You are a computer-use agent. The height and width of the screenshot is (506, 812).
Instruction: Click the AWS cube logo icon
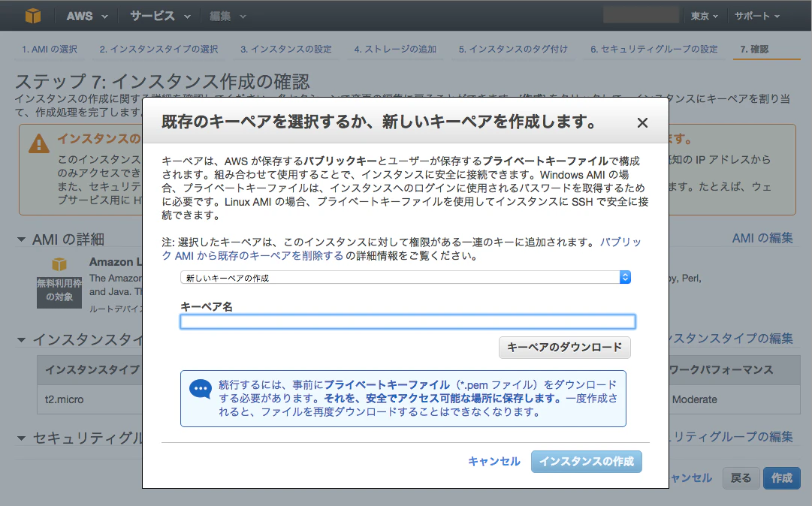pos(32,16)
